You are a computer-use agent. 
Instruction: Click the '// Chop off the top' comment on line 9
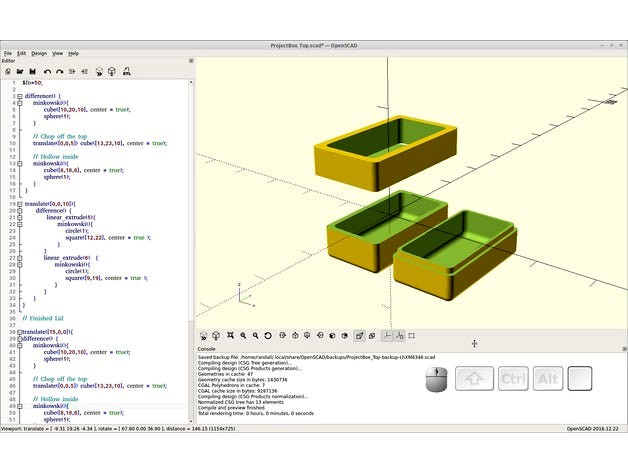pyautogui.click(x=60, y=136)
